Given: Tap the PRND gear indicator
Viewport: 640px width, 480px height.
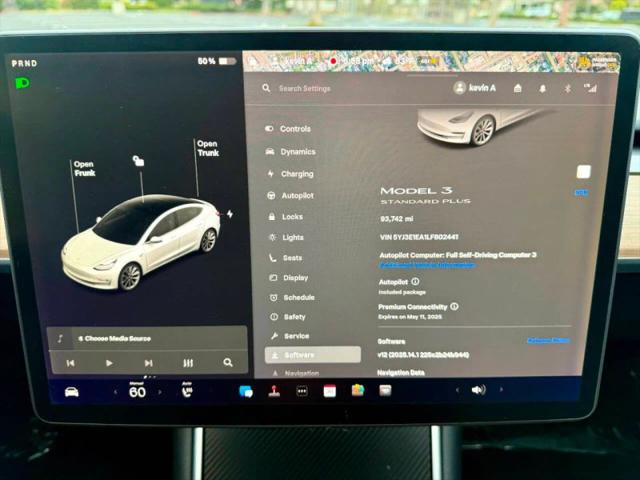Looking at the screenshot, I should point(24,63).
